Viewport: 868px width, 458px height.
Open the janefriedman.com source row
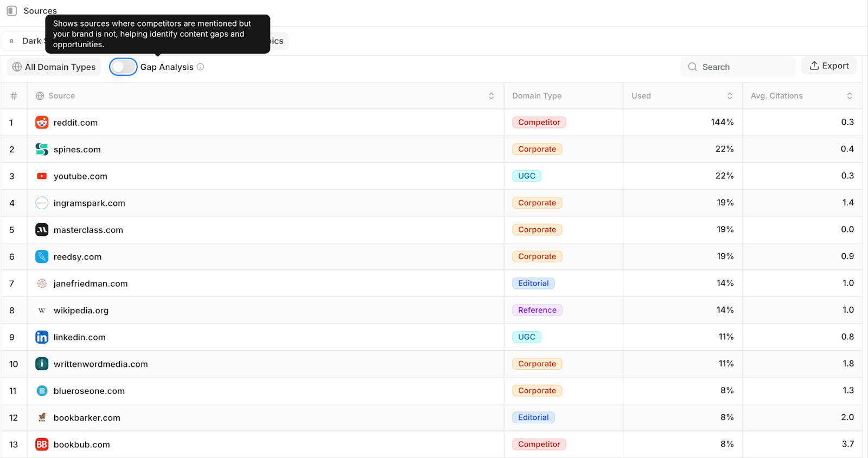click(91, 283)
